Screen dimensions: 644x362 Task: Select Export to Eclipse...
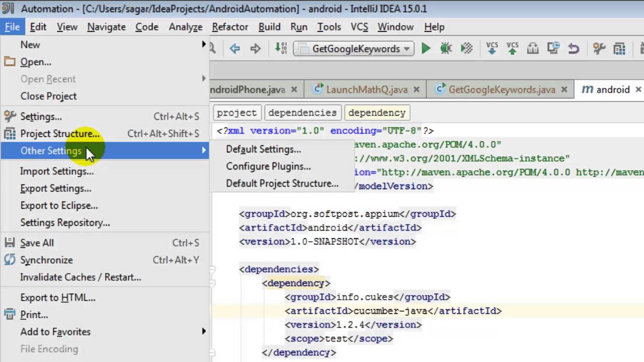pyautogui.click(x=105, y=206)
